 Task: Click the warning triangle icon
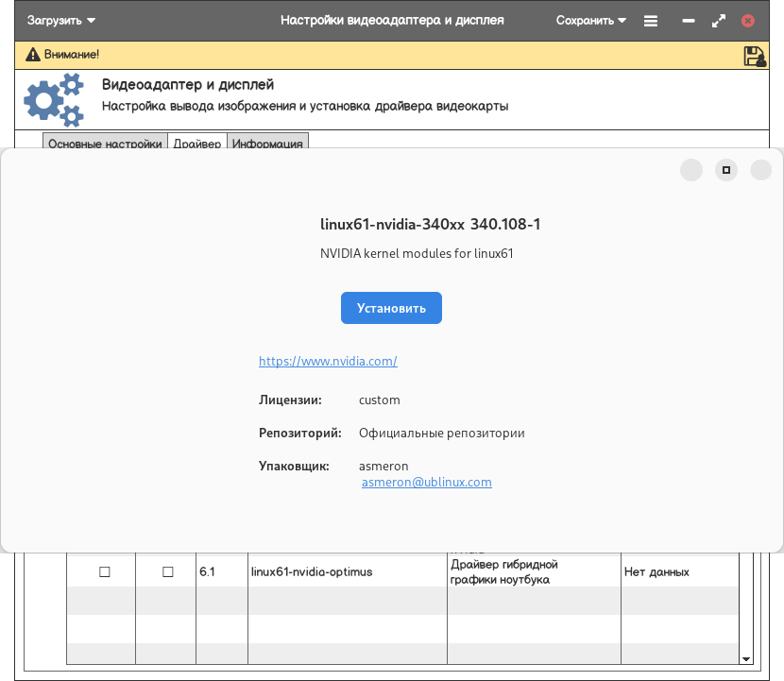coord(33,55)
